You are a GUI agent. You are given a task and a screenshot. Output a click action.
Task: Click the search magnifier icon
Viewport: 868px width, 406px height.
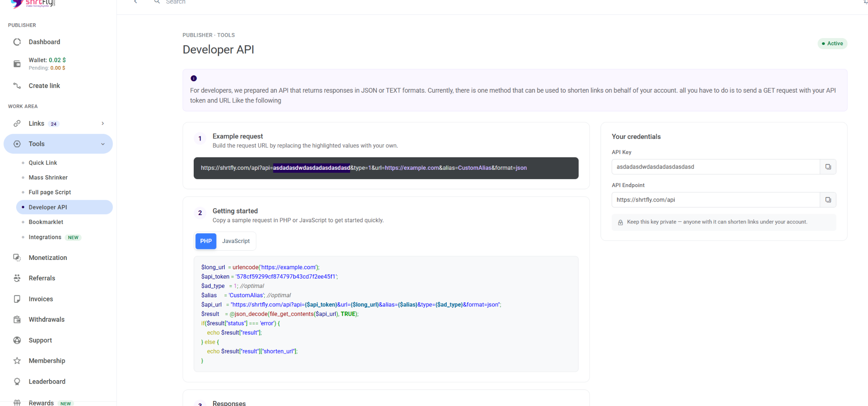click(x=157, y=2)
